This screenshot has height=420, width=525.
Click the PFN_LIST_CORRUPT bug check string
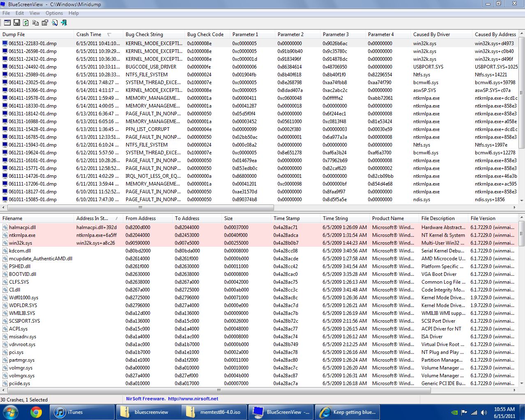(x=147, y=129)
